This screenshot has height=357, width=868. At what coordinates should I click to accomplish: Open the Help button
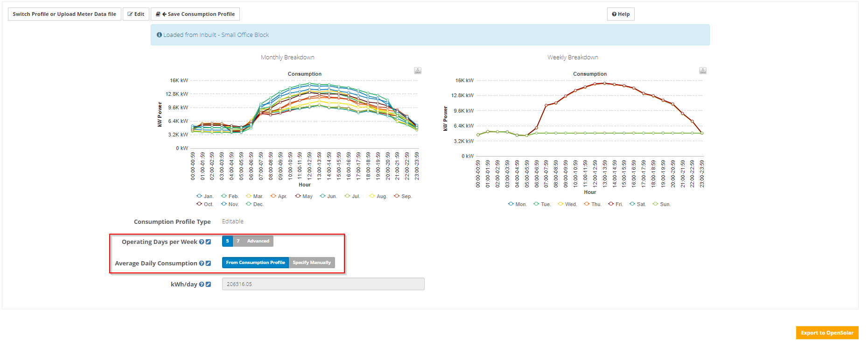tap(621, 14)
